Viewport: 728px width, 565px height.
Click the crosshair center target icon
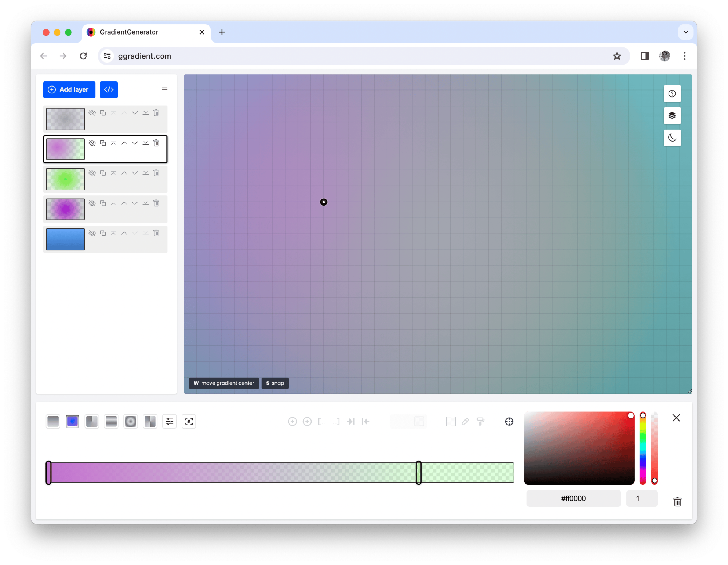point(509,421)
